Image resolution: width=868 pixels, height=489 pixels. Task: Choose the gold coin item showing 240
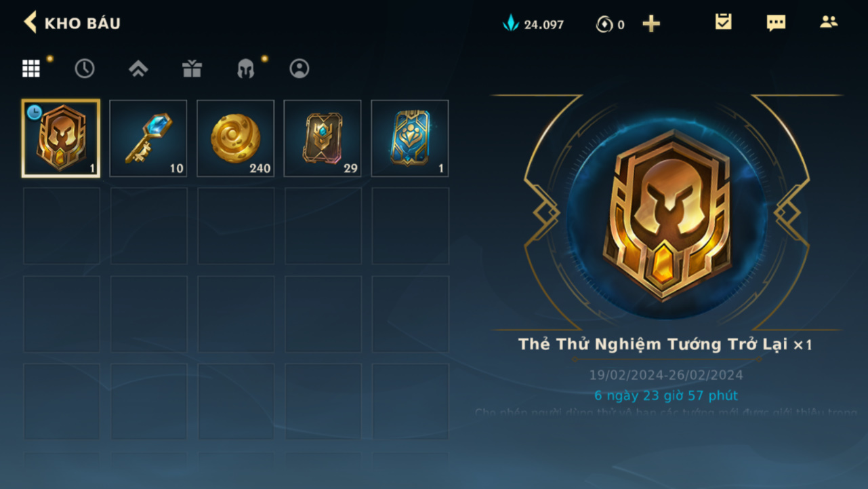click(236, 138)
